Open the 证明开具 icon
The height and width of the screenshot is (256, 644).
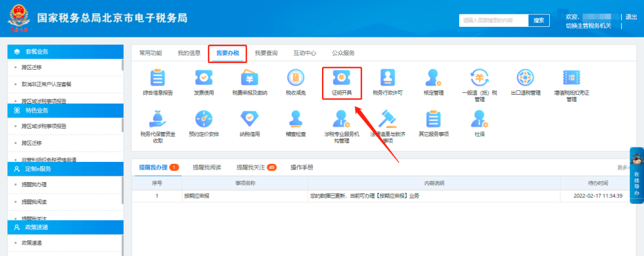(x=342, y=77)
